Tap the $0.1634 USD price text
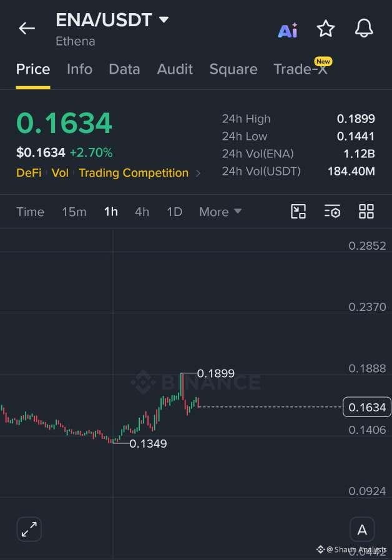 coord(41,152)
